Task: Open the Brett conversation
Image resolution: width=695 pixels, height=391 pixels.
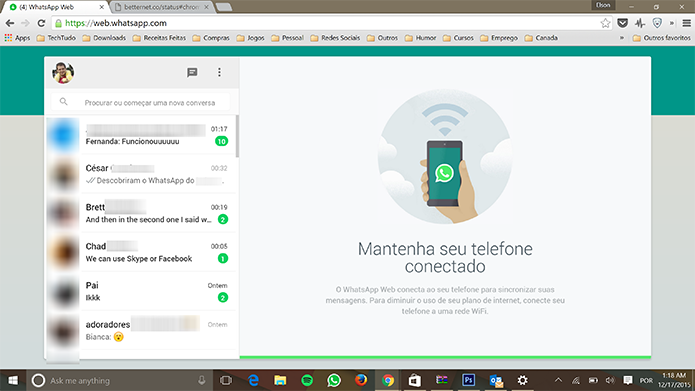Action: pyautogui.click(x=141, y=213)
